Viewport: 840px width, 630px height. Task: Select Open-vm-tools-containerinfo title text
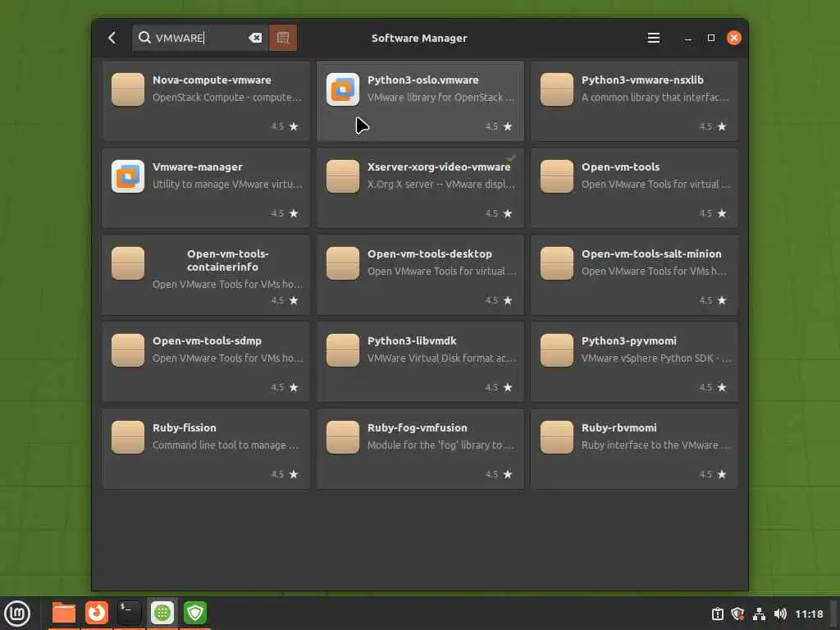(x=228, y=260)
